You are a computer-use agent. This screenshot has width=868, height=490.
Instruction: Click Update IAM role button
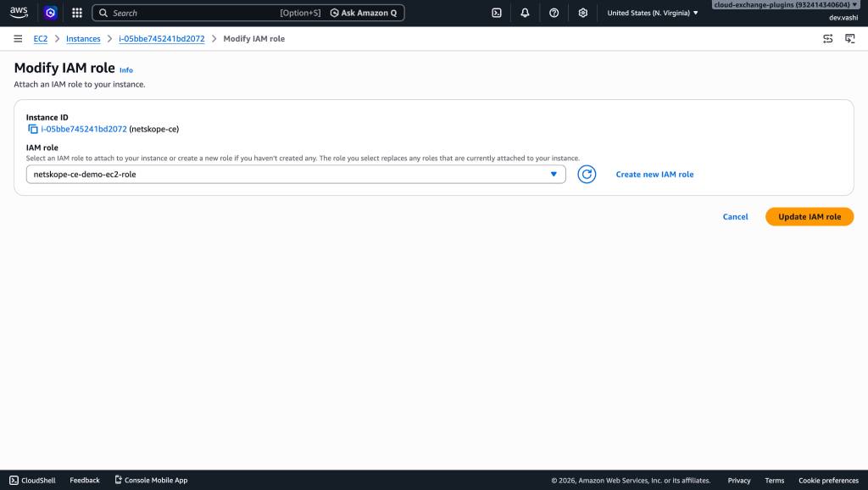pos(810,216)
